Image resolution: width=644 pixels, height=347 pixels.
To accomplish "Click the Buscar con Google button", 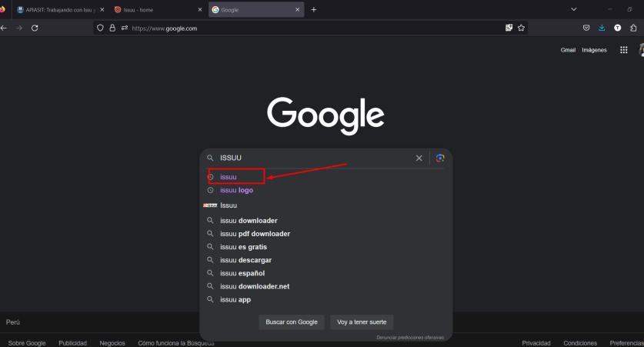I will click(292, 322).
